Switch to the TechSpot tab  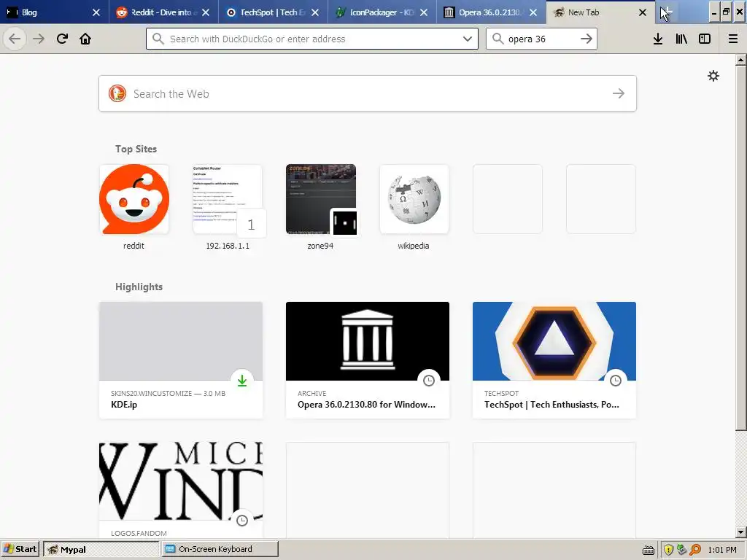tap(273, 12)
